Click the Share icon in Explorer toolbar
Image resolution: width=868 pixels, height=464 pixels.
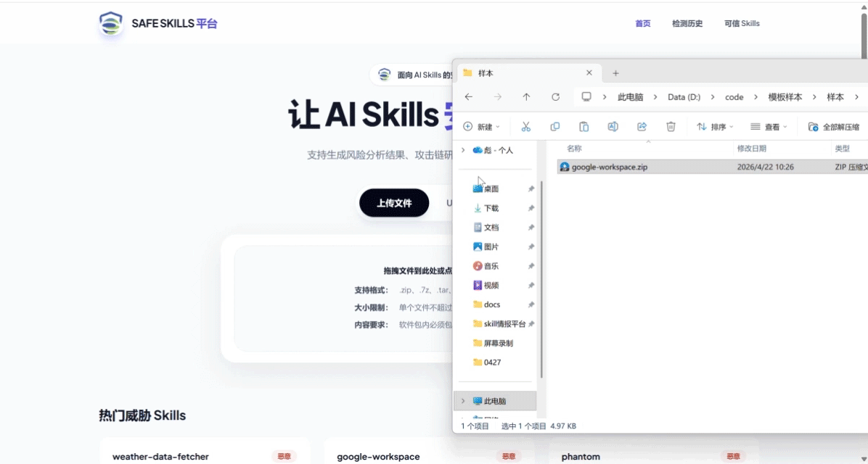coord(642,127)
